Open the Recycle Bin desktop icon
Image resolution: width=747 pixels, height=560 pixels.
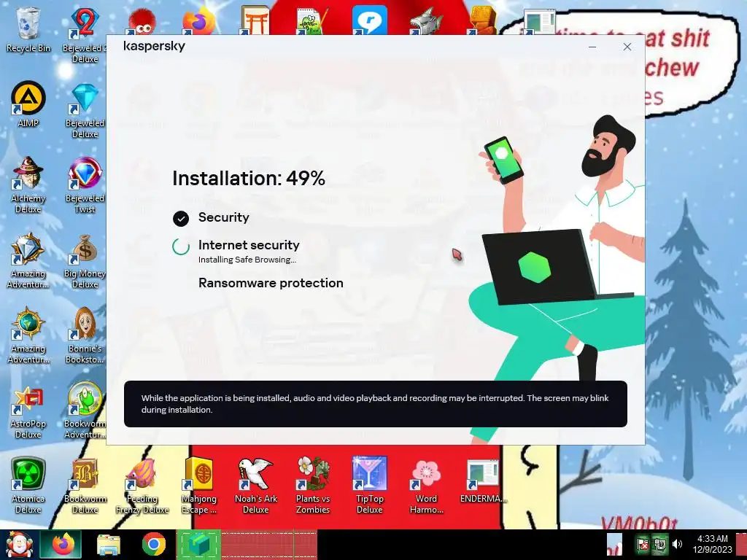28,29
